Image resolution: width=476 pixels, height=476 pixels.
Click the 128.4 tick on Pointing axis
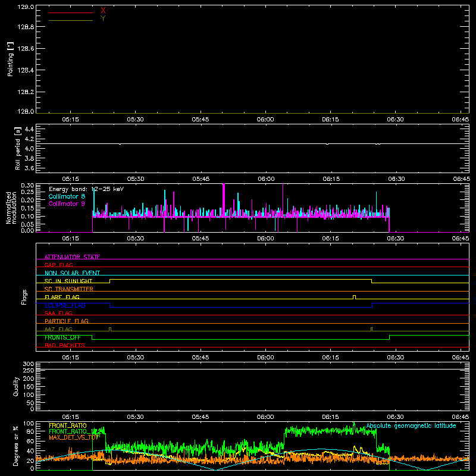pos(26,70)
